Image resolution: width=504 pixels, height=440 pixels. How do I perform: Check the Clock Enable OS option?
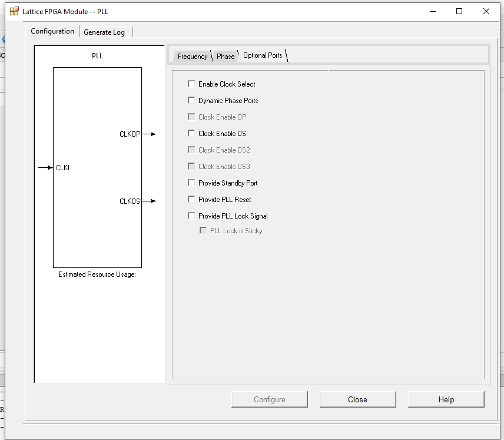pyautogui.click(x=191, y=133)
